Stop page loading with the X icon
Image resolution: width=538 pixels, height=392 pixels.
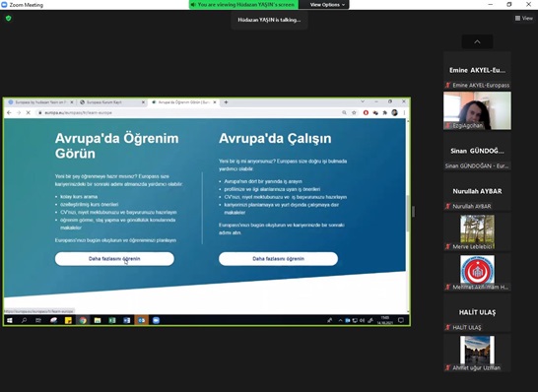[29, 112]
